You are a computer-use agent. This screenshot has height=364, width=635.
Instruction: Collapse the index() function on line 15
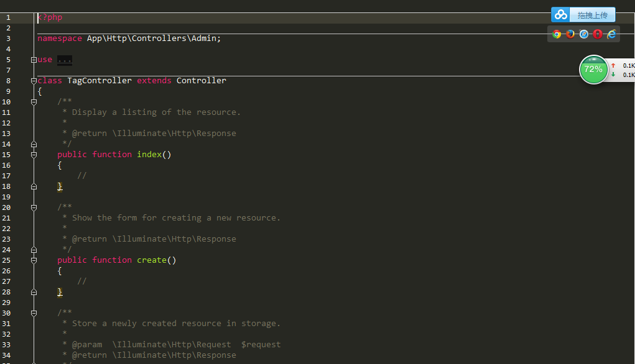[x=34, y=155]
